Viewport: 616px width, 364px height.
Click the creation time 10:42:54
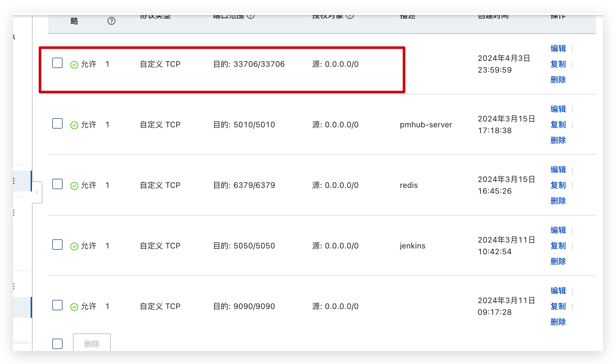pos(495,252)
